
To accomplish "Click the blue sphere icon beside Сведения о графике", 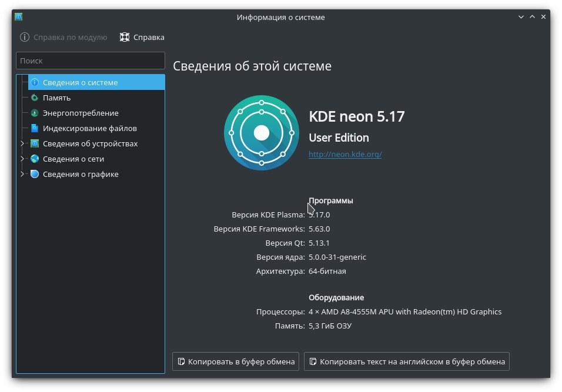I will 35,174.
